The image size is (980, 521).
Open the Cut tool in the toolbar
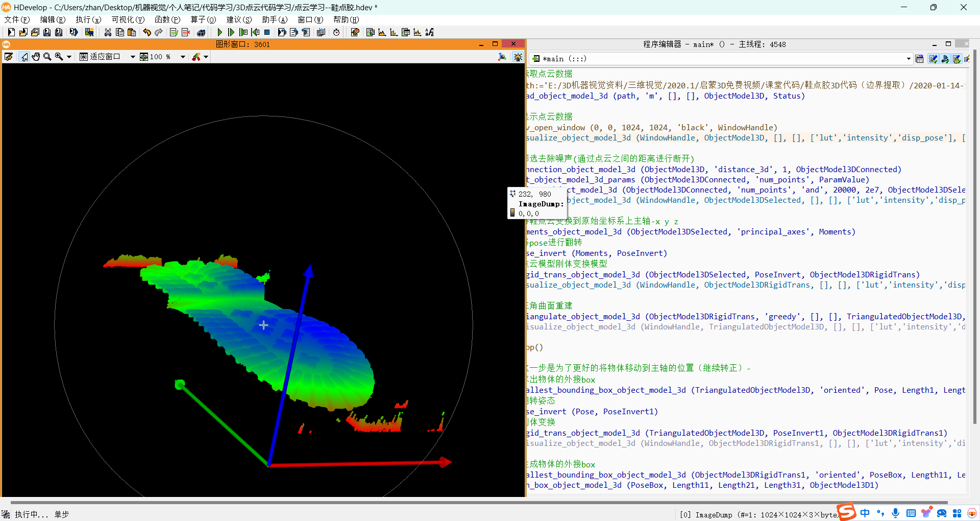click(x=108, y=32)
